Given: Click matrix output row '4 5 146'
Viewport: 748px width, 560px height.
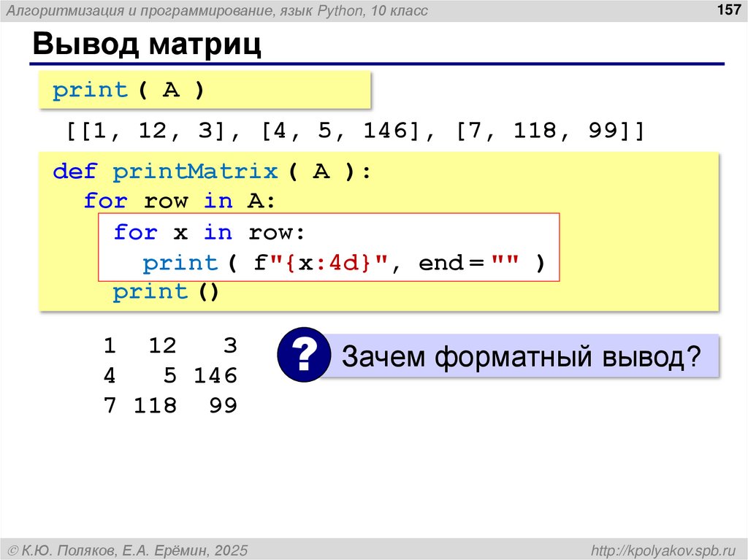Looking at the screenshot, I should click(170, 375).
